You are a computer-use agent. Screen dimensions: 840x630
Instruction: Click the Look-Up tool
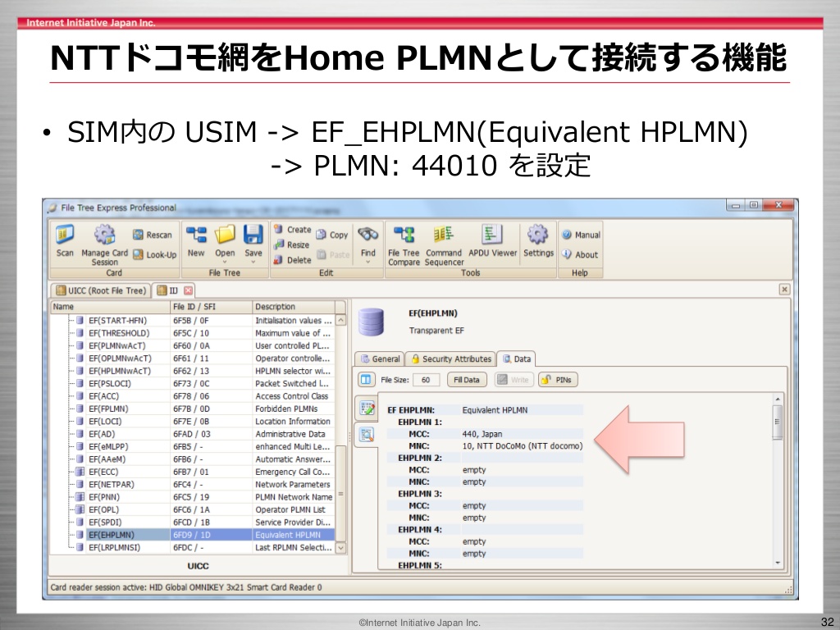click(154, 254)
